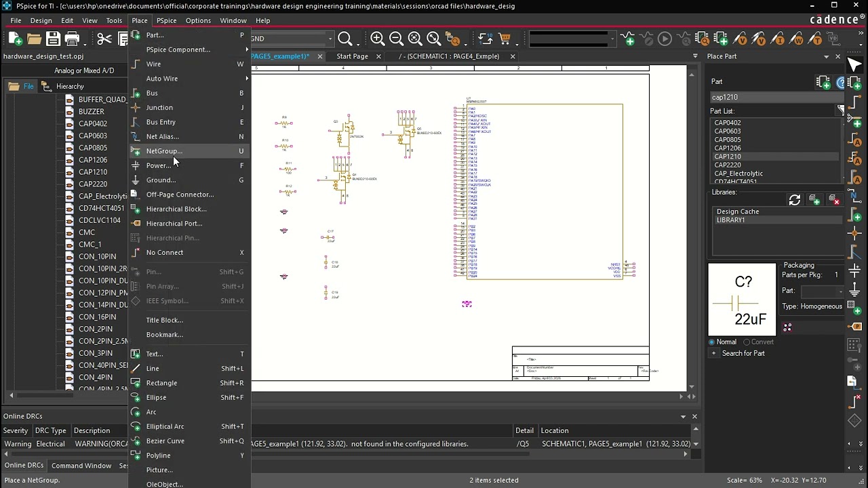Expand the Search for Part section
868x488 pixels.
[713, 353]
